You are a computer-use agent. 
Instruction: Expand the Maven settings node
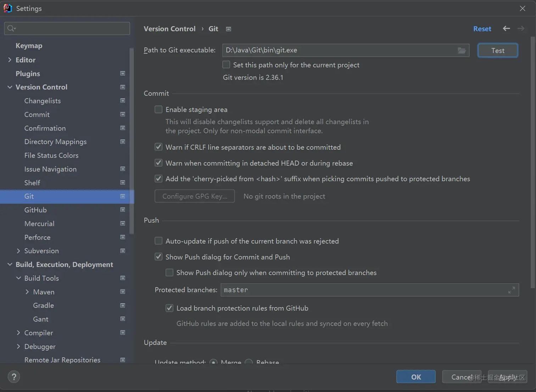pos(27,292)
